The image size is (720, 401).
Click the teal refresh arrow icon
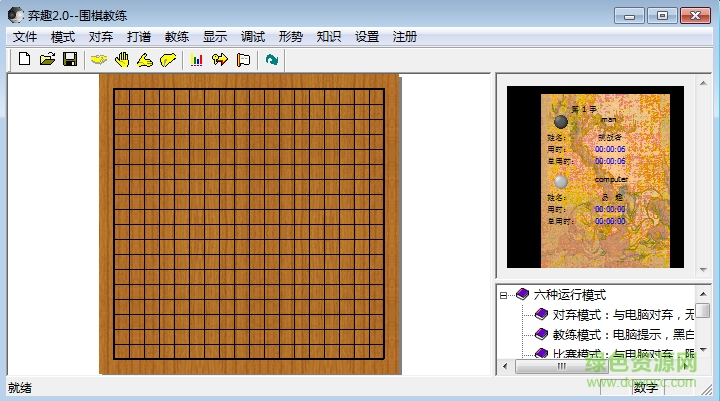272,60
